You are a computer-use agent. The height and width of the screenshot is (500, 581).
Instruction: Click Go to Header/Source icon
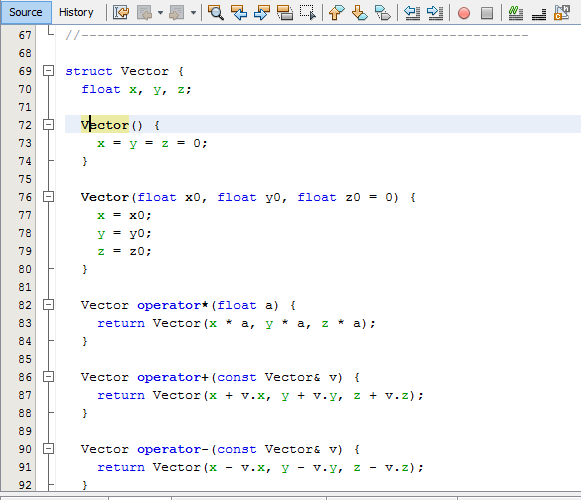pyautogui.click(x=562, y=13)
